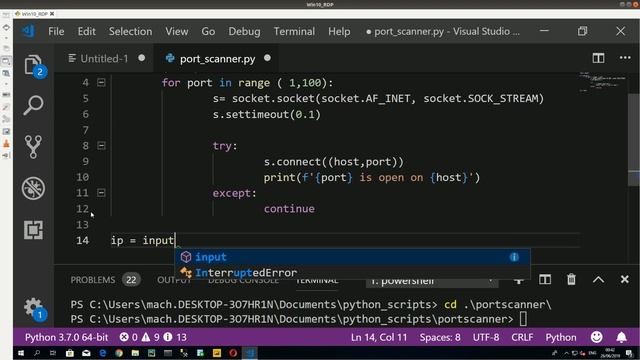The width and height of the screenshot is (640, 360).
Task: Click the continue keyword on line 12
Action: pyautogui.click(x=289, y=209)
